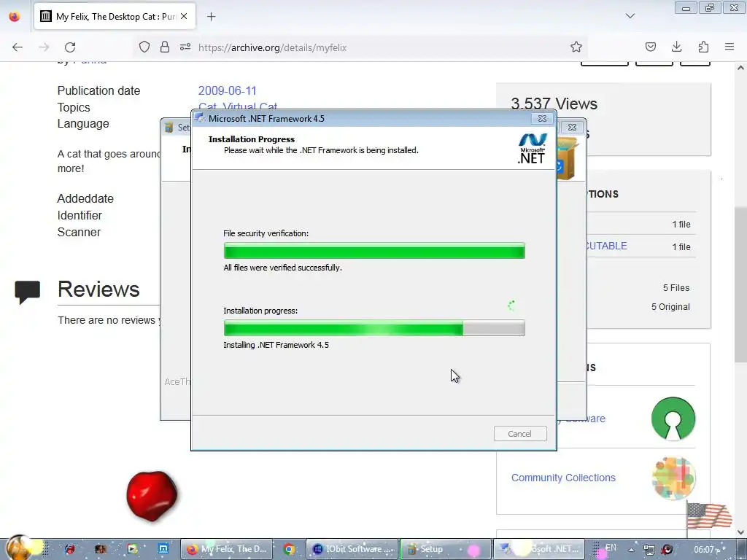Click the Microsoft .NET logo in the installer
The width and height of the screenshot is (747, 560).
point(532,149)
